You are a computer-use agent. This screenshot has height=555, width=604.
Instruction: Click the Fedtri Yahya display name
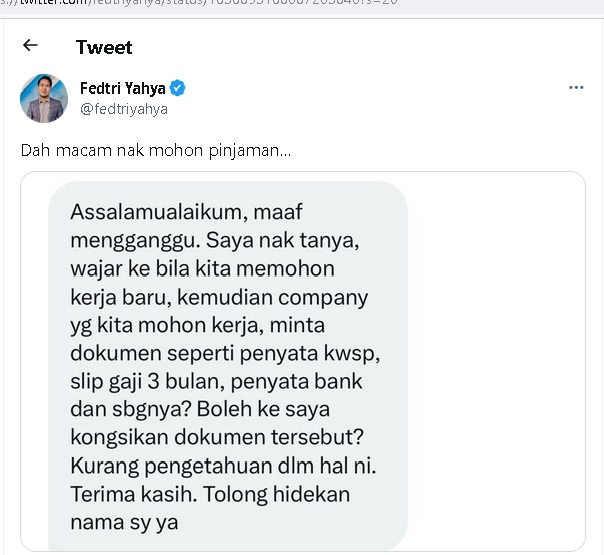[123, 88]
